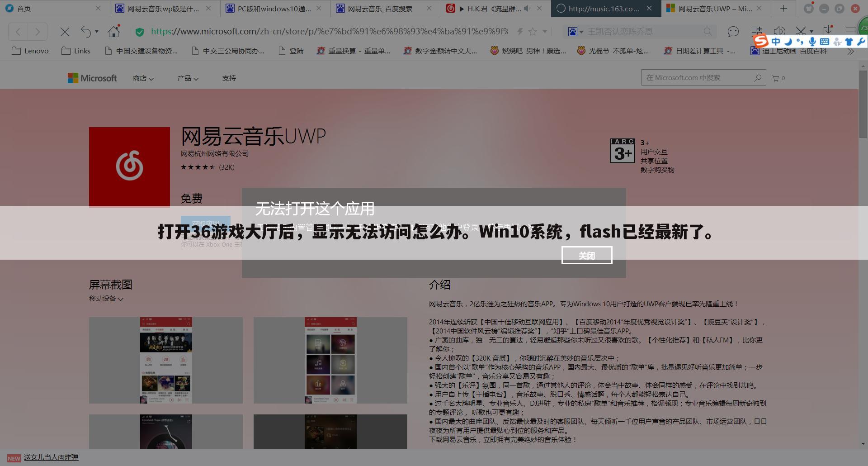Click the search magnifier in browser search box

(708, 32)
